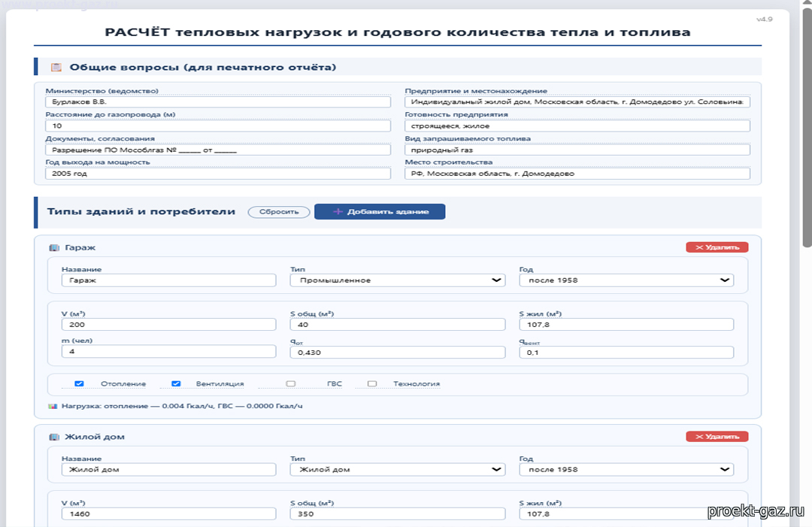Image resolution: width=812 pixels, height=527 pixels.
Task: Click the S жил field in Гараж card
Action: [626, 325]
